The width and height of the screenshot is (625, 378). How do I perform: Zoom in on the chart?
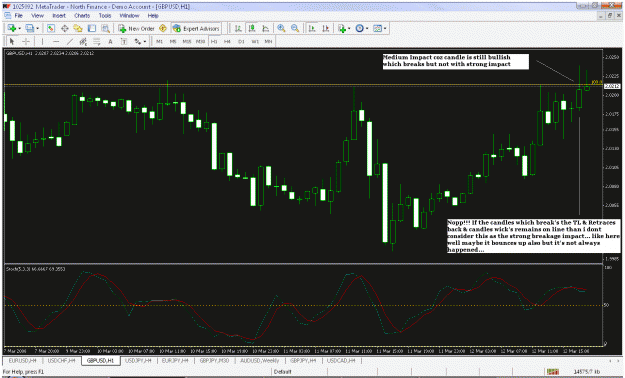tap(281, 28)
